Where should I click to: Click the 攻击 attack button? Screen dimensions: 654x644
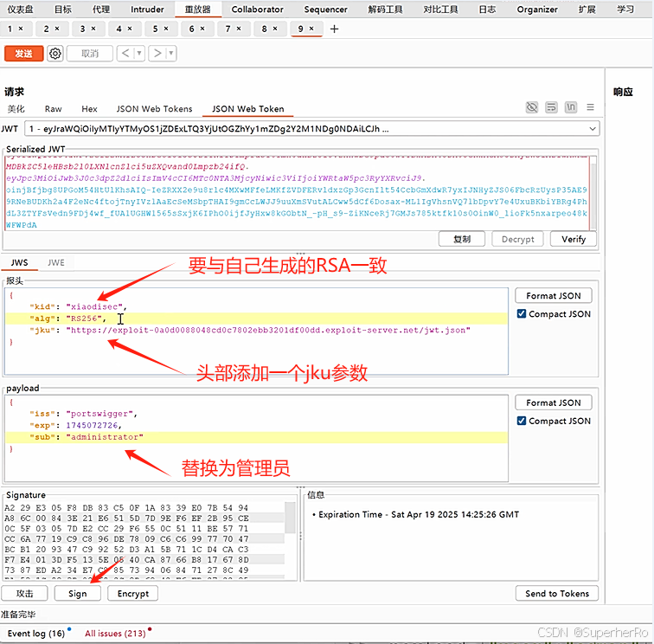point(24,593)
